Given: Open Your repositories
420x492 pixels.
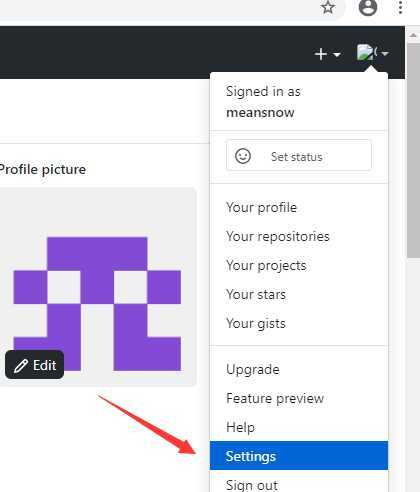Looking at the screenshot, I should point(278,237).
